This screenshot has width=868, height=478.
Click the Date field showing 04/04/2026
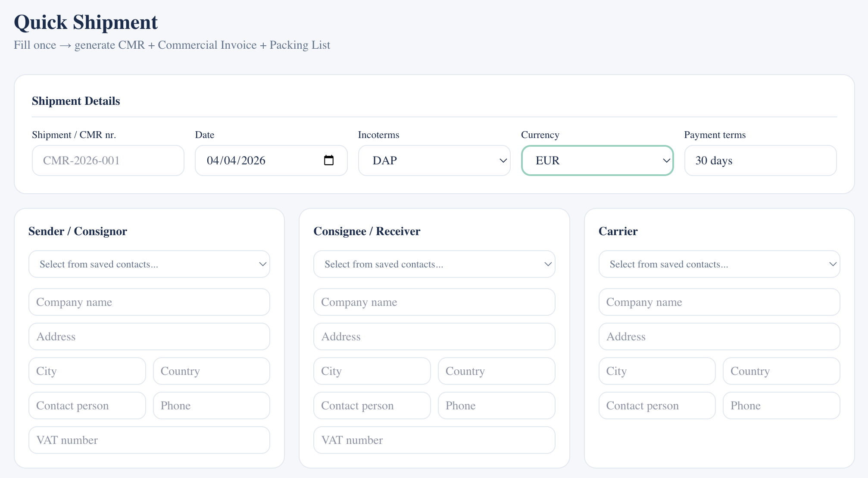click(259, 160)
